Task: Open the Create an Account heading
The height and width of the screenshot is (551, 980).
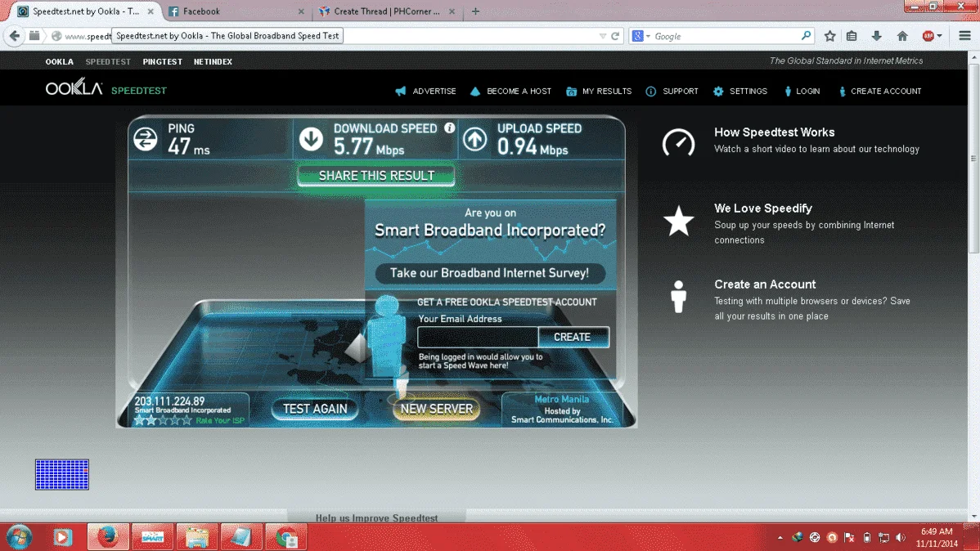Action: pos(765,284)
